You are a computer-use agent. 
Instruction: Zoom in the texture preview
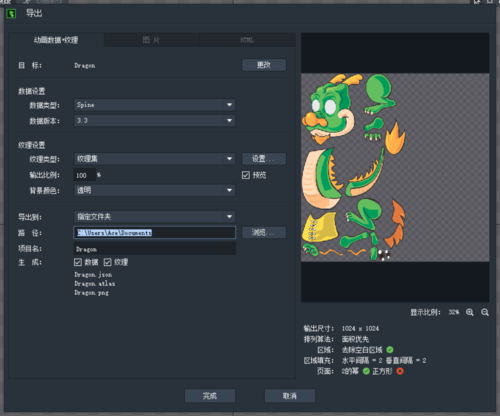470,312
